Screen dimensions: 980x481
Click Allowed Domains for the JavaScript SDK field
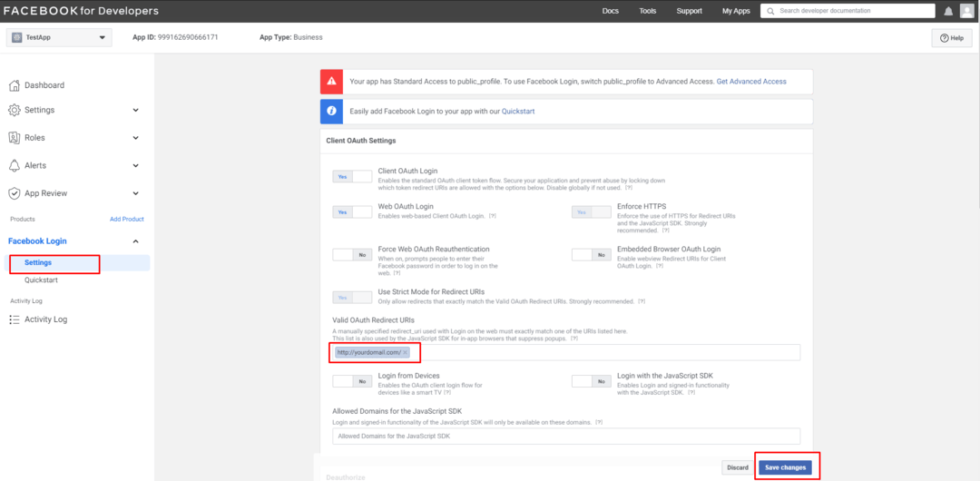point(566,436)
